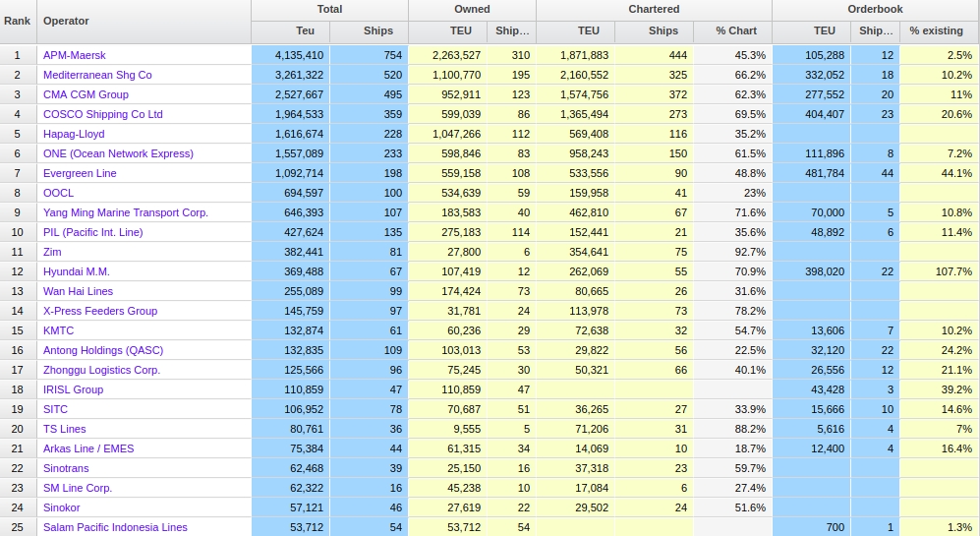Open the Hyundai M.M. link
Viewport: 980px width, 536px height.
pyautogui.click(x=77, y=272)
